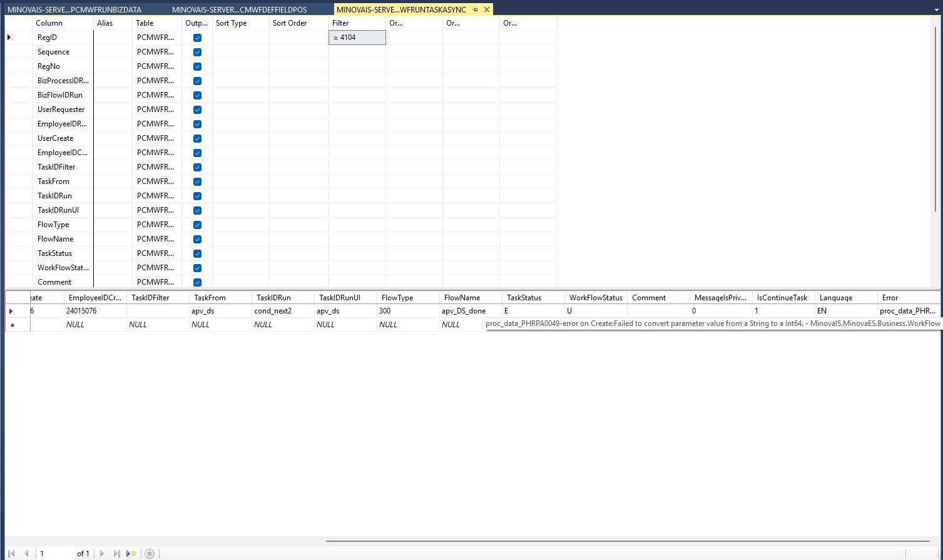Viewport: 943px width, 560px height.
Task: Go to the first record in navigator
Action: click(x=11, y=554)
